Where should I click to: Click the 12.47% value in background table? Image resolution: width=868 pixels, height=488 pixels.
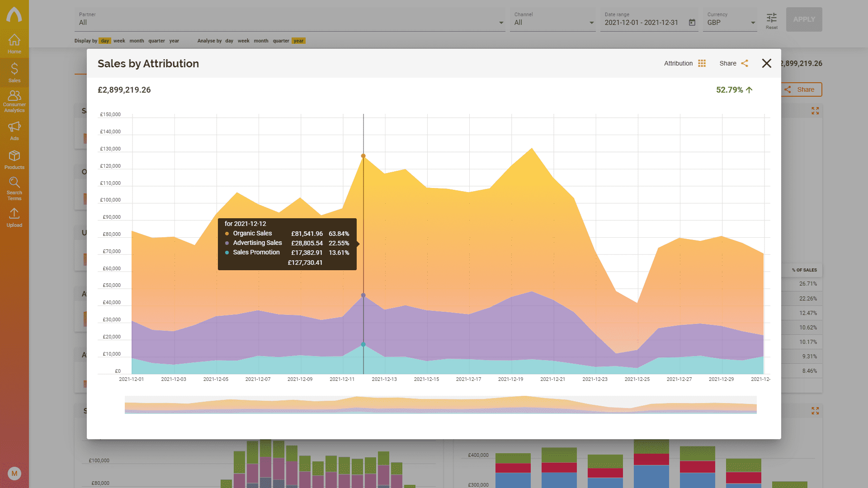click(x=808, y=313)
